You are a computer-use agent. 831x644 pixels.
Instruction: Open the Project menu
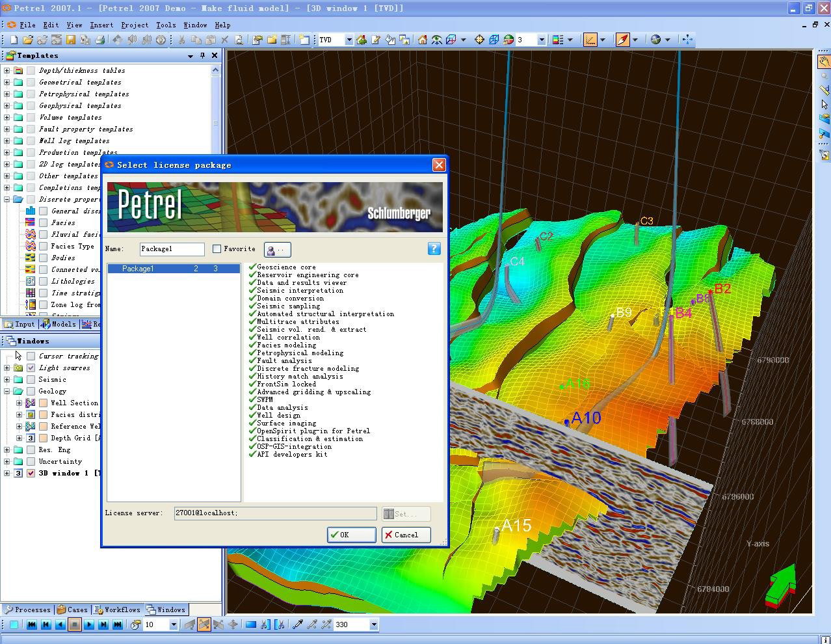tap(135, 25)
